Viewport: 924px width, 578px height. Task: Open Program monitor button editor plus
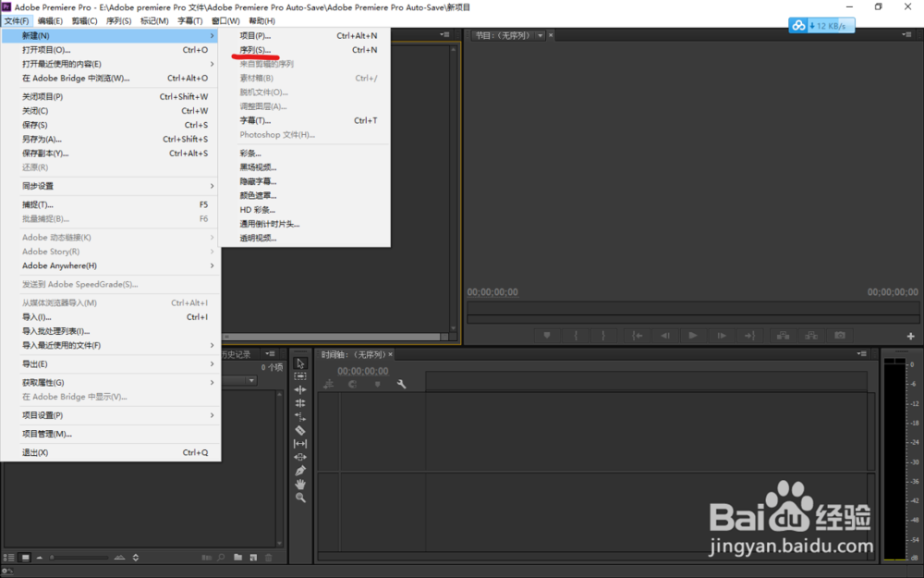[x=910, y=337]
